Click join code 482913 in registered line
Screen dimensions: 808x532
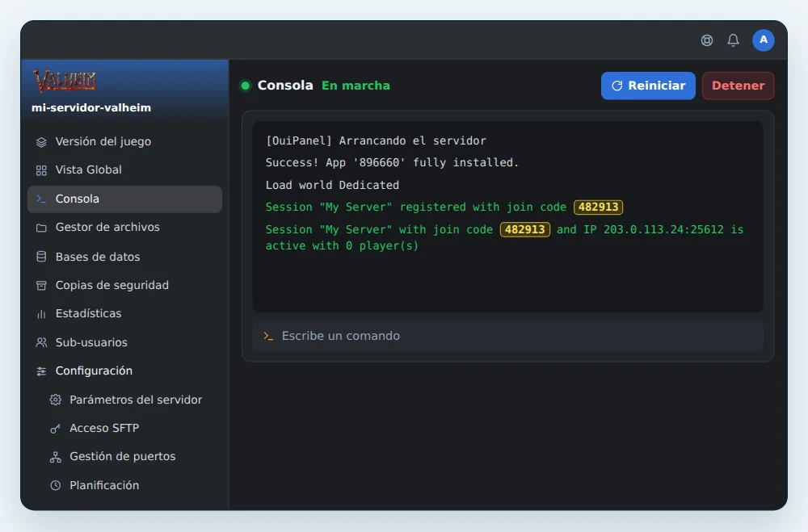[598, 207]
